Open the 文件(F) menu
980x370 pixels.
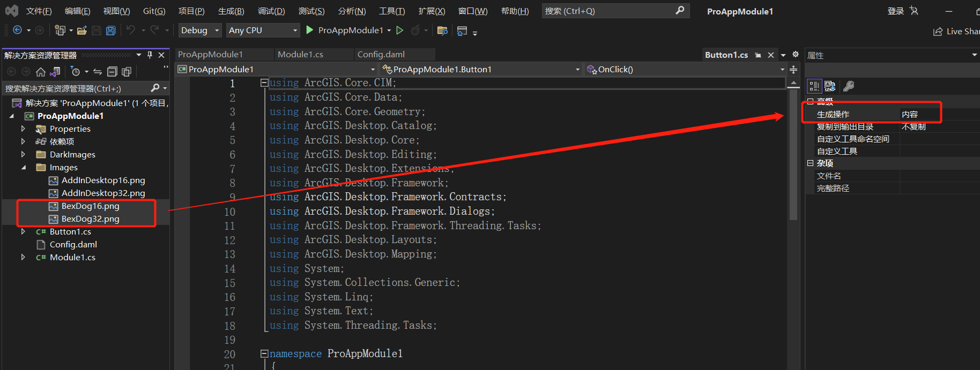[39, 11]
